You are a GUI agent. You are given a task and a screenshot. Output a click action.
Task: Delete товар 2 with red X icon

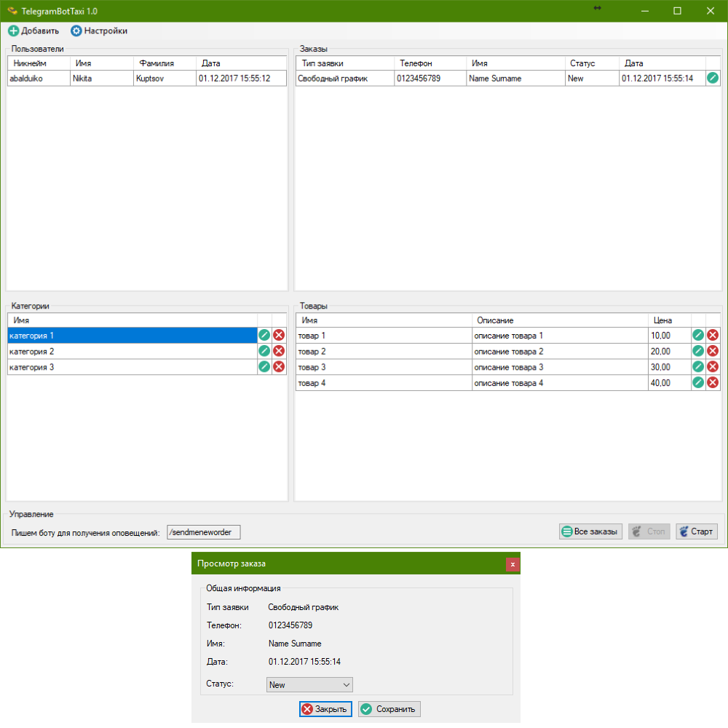[x=713, y=352]
